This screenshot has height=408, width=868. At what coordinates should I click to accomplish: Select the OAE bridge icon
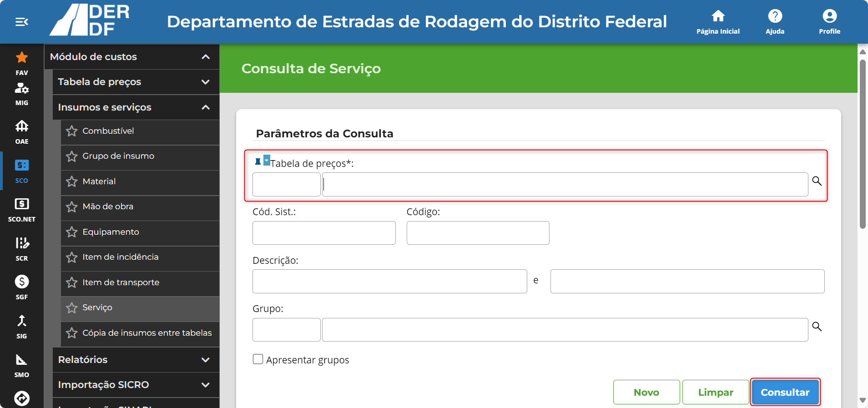point(22,126)
